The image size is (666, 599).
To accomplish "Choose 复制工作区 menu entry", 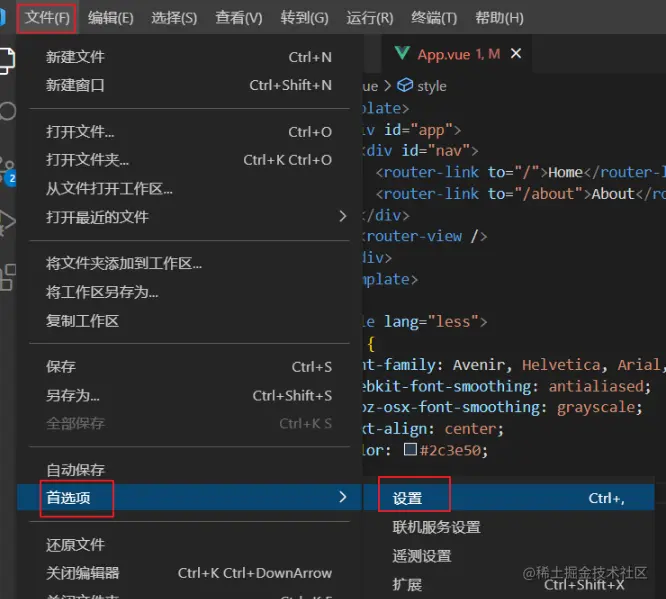I will click(189, 320).
